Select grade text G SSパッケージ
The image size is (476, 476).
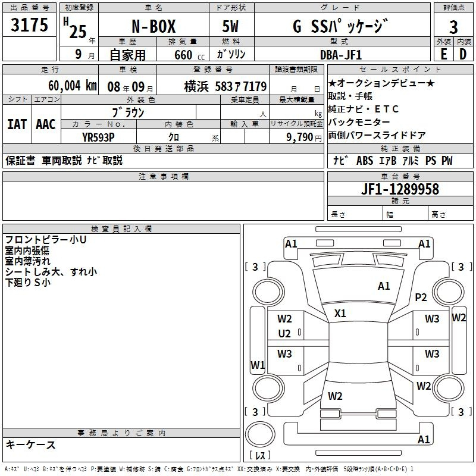pos(340,26)
